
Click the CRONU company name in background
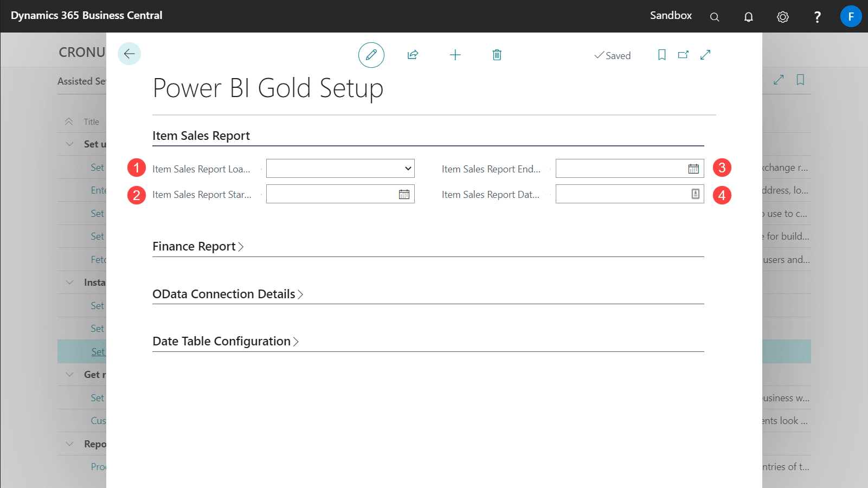point(82,53)
